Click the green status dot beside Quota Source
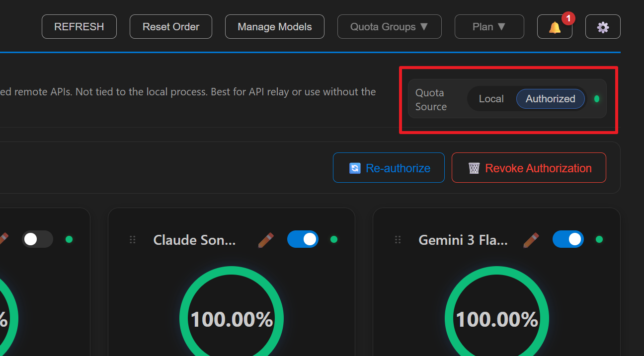 tap(597, 99)
